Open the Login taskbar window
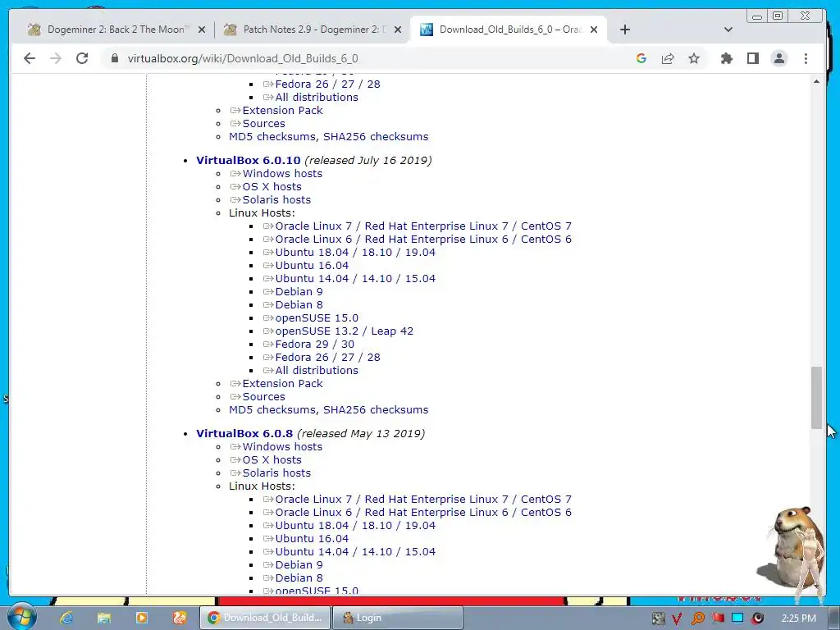This screenshot has width=840, height=630. [398, 618]
